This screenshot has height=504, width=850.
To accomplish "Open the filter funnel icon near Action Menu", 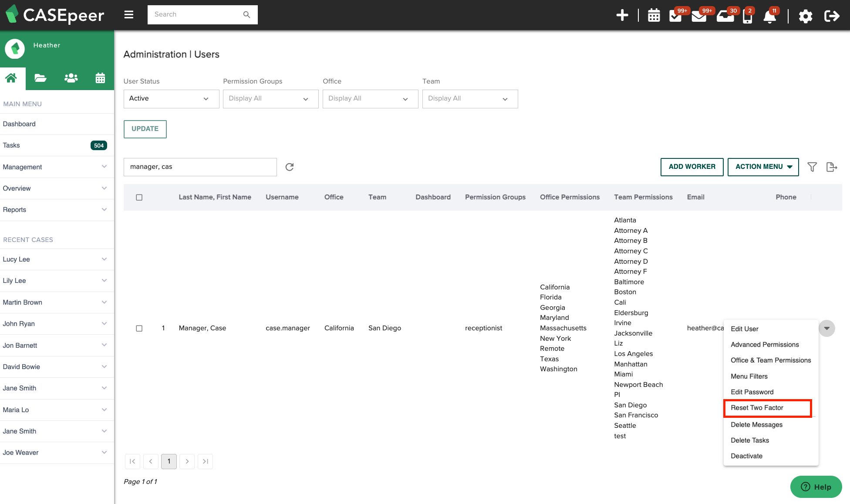I will [x=812, y=167].
